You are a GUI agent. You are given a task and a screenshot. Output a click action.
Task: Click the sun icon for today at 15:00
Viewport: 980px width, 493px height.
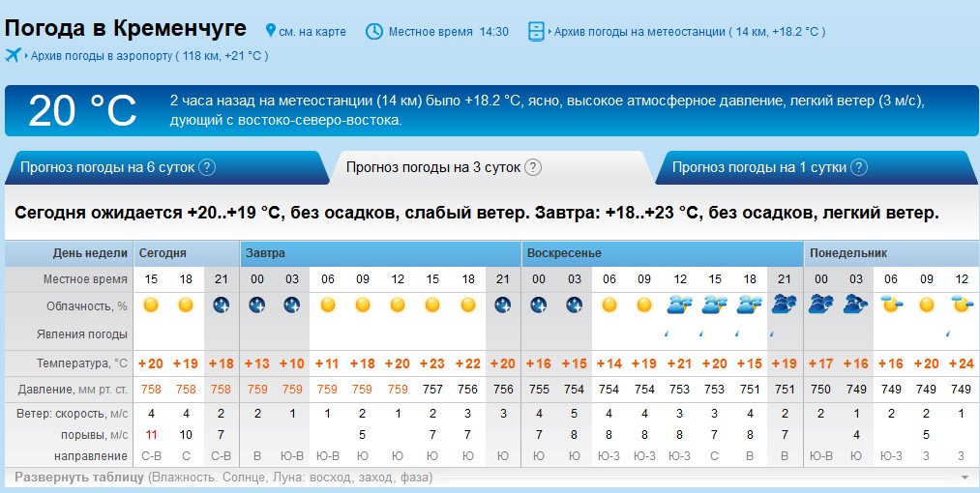click(x=150, y=305)
